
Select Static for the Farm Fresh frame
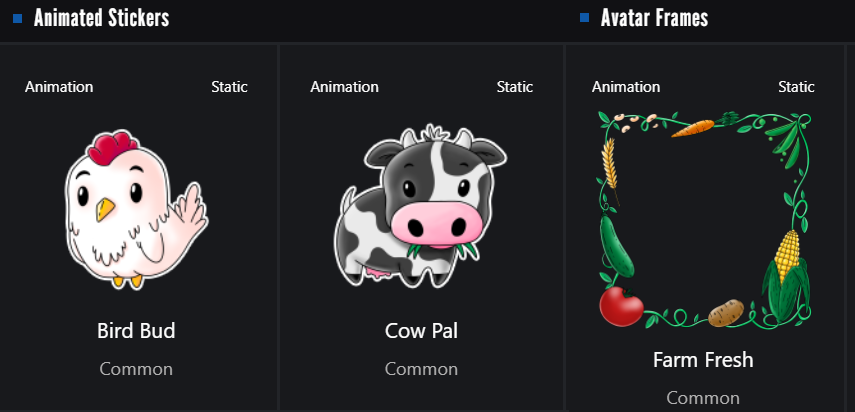pyautogui.click(x=796, y=87)
